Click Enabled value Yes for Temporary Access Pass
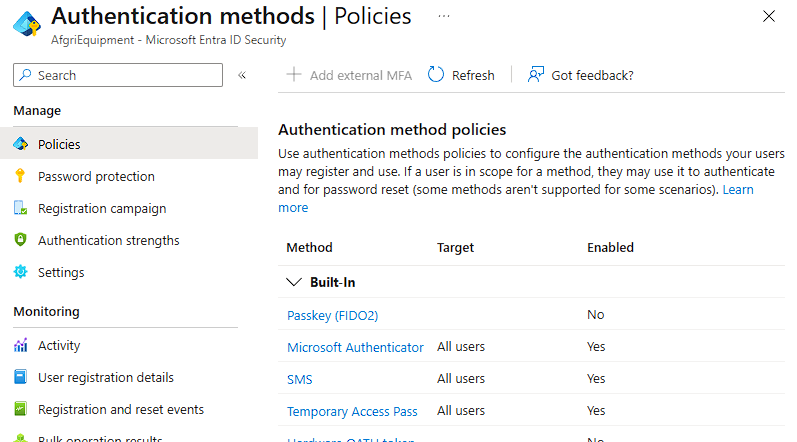This screenshot has height=442, width=797. (x=596, y=411)
